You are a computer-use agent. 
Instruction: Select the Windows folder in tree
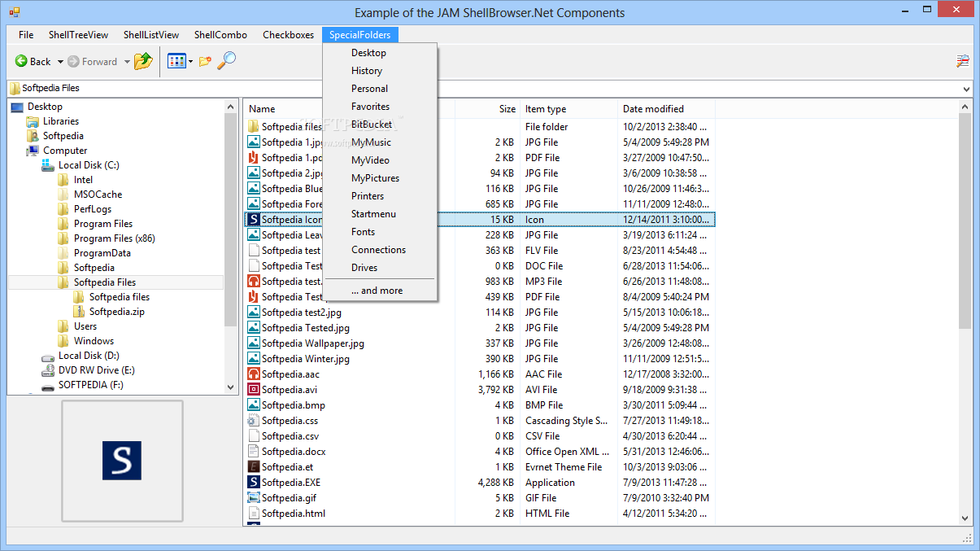94,341
